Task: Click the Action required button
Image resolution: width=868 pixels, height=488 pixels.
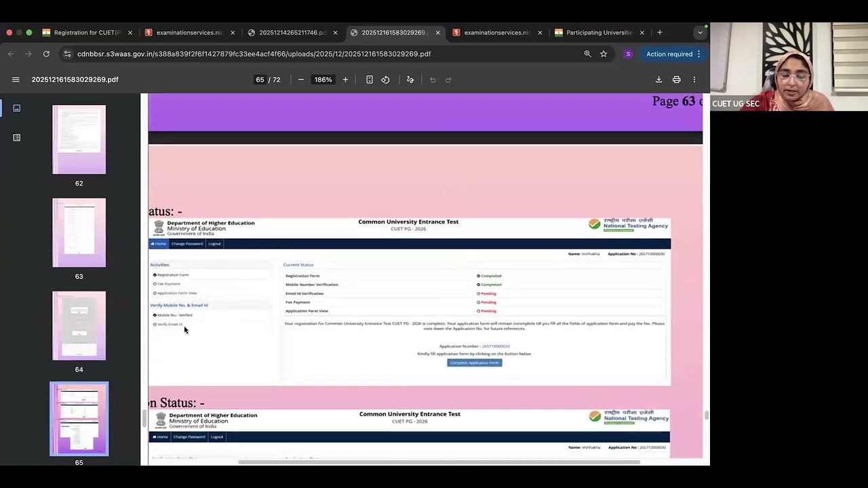Action: click(673, 54)
